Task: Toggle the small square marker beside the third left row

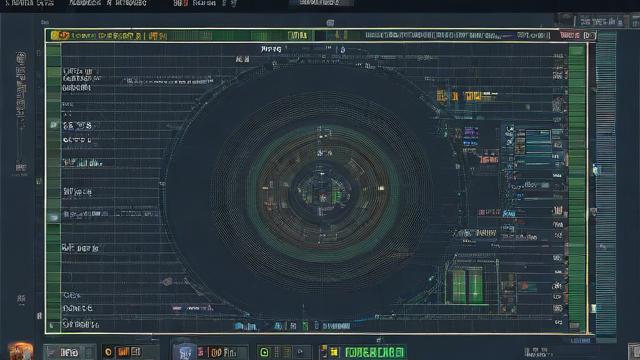Action: coord(53,125)
